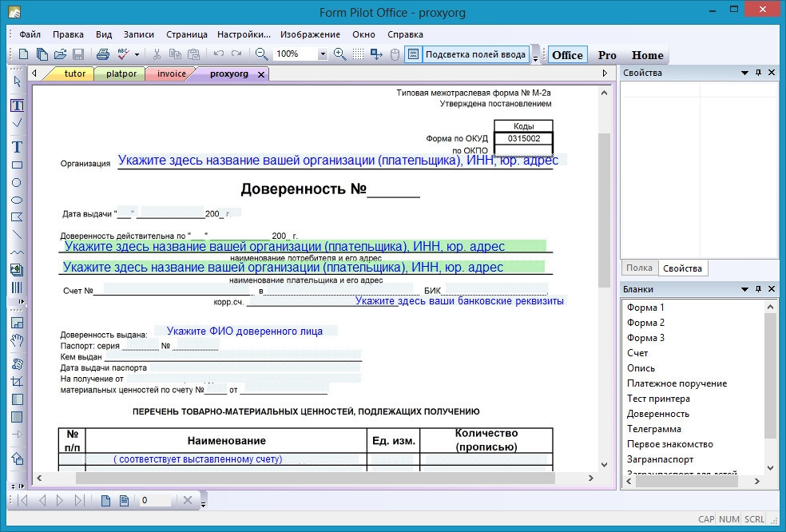The height and width of the screenshot is (532, 786).
Task: Click the Pro edition button
Action: pyautogui.click(x=607, y=55)
